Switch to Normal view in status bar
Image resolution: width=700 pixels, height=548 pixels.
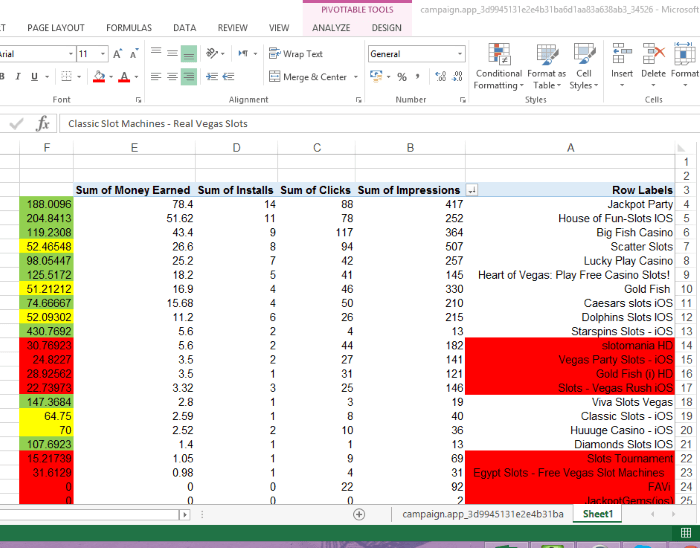point(685,532)
